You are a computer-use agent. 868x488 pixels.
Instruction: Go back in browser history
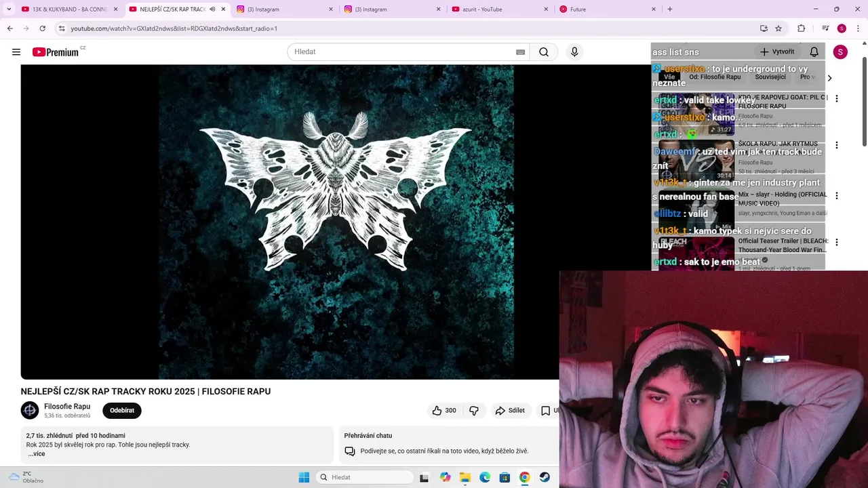[9, 28]
